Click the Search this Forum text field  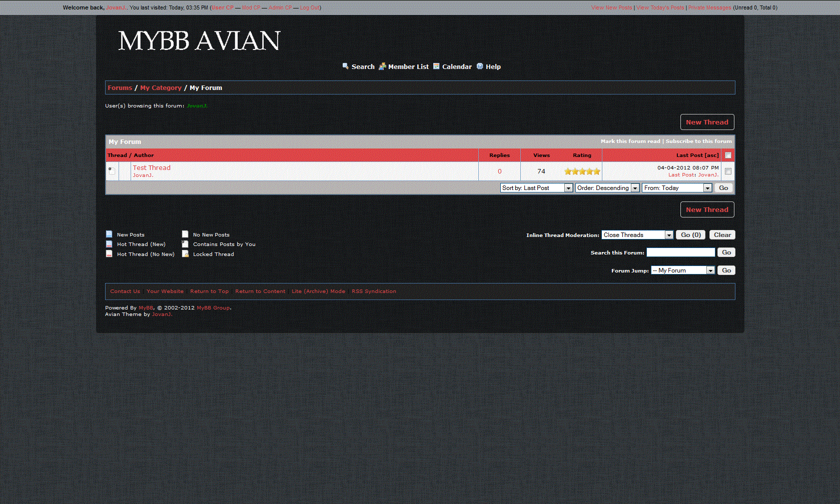680,252
